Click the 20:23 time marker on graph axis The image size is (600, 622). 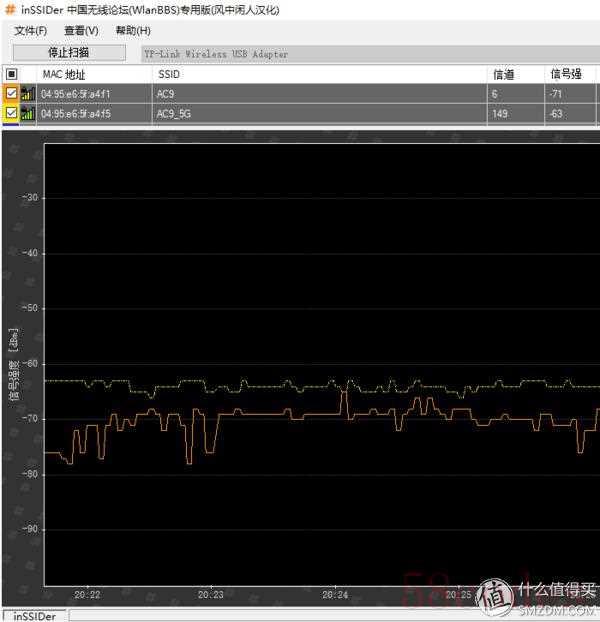(210, 594)
